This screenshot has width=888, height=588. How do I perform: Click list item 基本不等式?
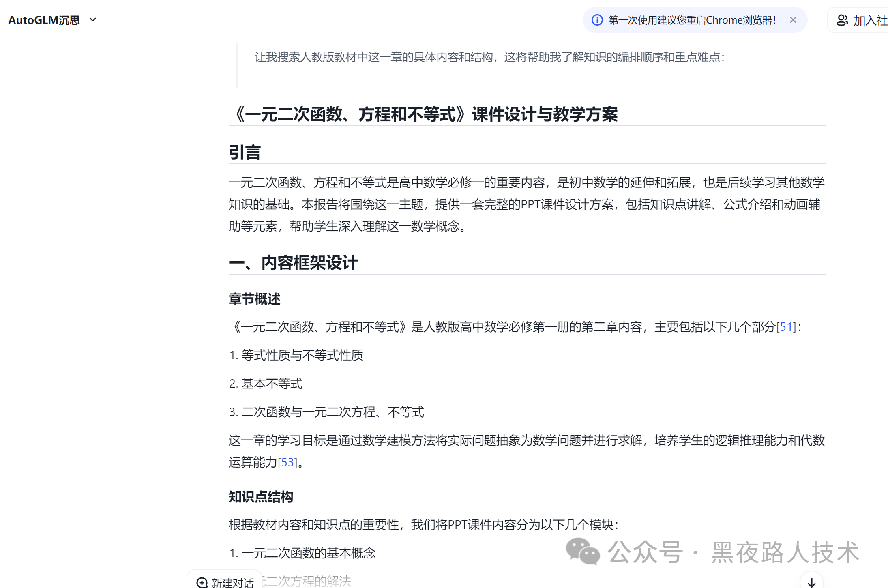271,384
